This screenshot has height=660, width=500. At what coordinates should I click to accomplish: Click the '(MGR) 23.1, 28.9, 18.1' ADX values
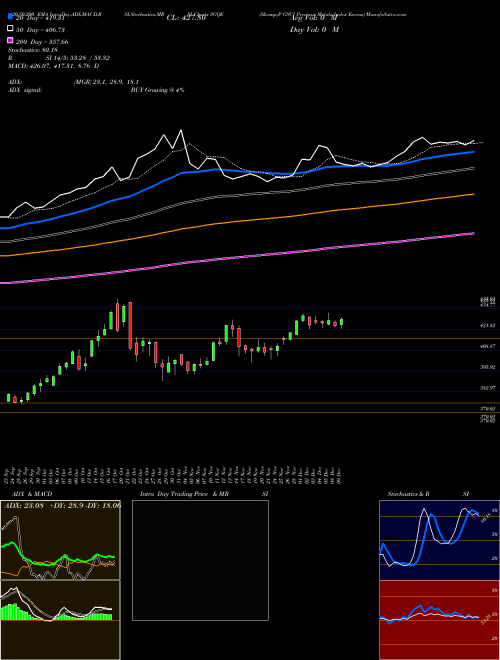(106, 82)
